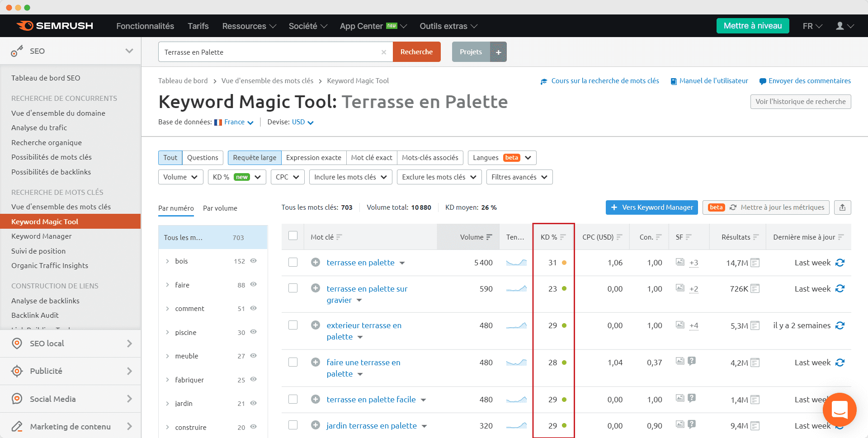Change database country from France
The height and width of the screenshot is (438, 868).
(234, 122)
